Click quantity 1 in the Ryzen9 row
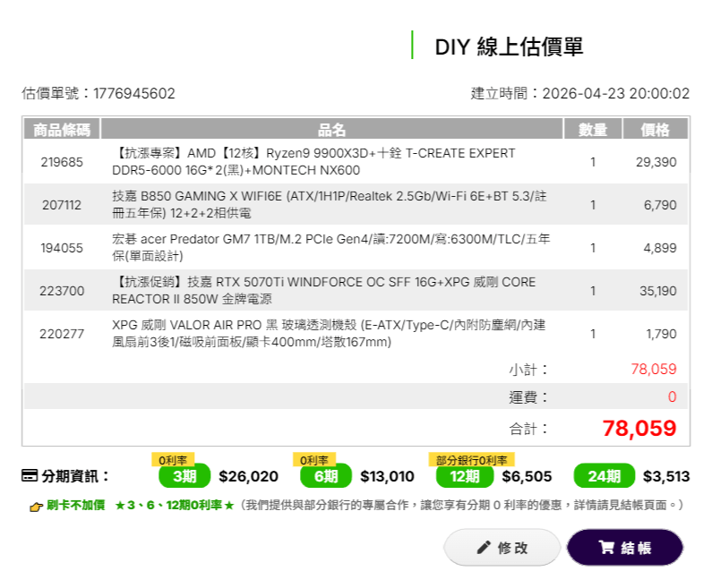 pos(593,162)
